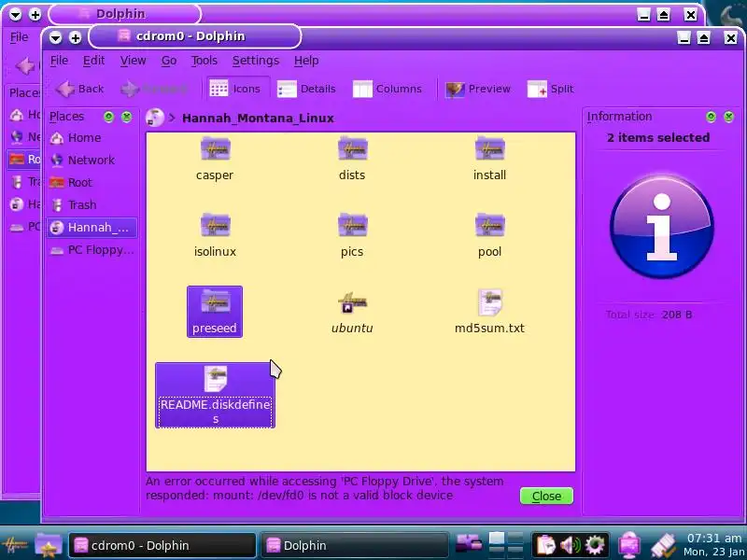This screenshot has width=747, height=560.
Task: Open the casper folder
Action: [215, 160]
